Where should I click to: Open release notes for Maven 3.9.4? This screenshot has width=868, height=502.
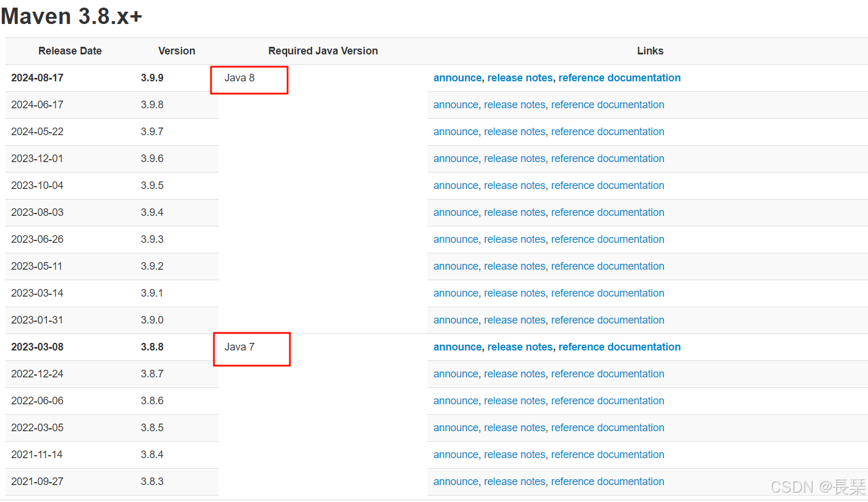pyautogui.click(x=514, y=212)
